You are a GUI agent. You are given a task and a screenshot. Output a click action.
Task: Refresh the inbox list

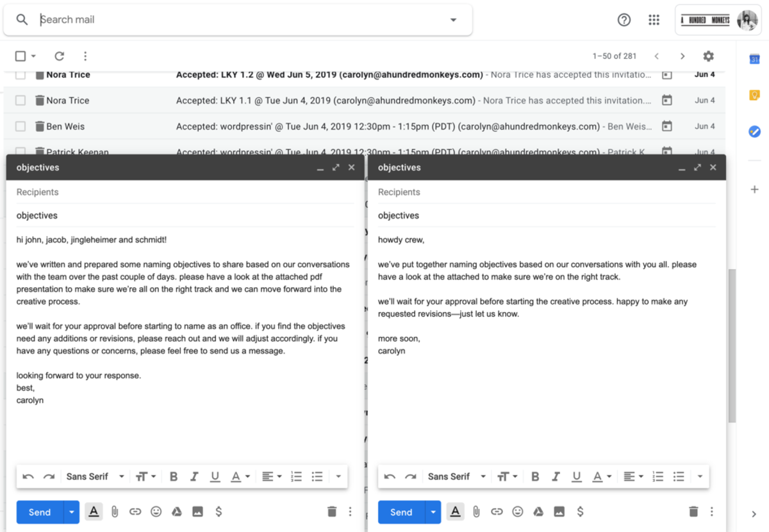point(59,56)
